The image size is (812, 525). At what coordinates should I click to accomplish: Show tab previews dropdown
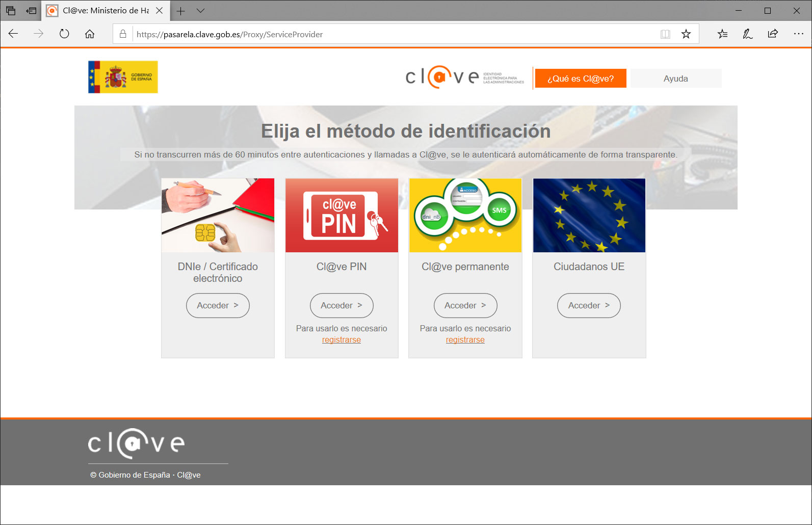201,11
